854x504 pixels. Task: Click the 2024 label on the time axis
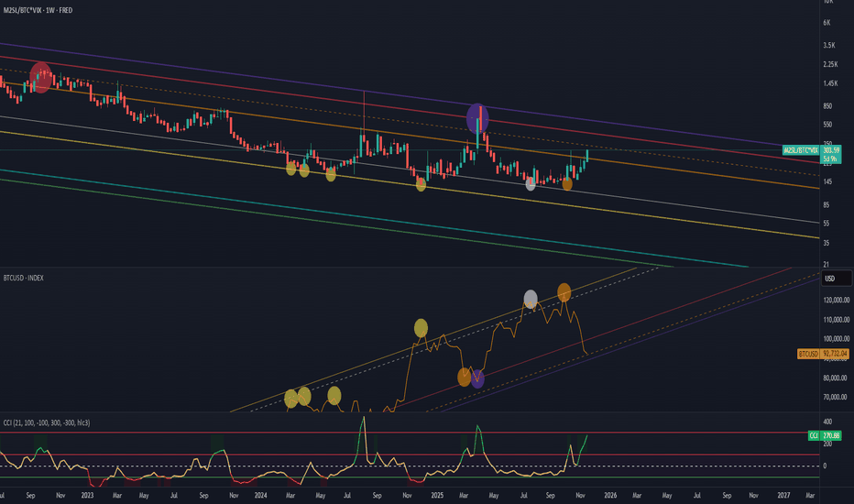tap(261, 495)
